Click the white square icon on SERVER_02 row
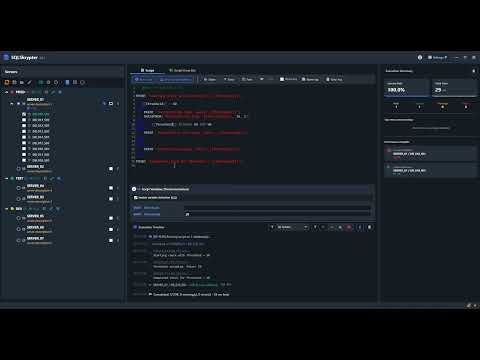Viewport: 480px width, 360px height. [111, 169]
